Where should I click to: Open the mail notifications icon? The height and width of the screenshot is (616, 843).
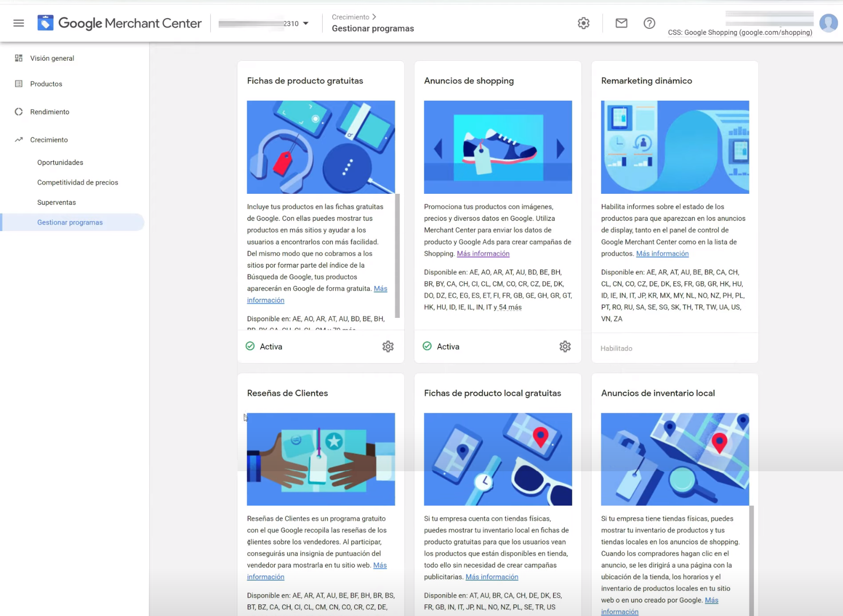pyautogui.click(x=621, y=23)
